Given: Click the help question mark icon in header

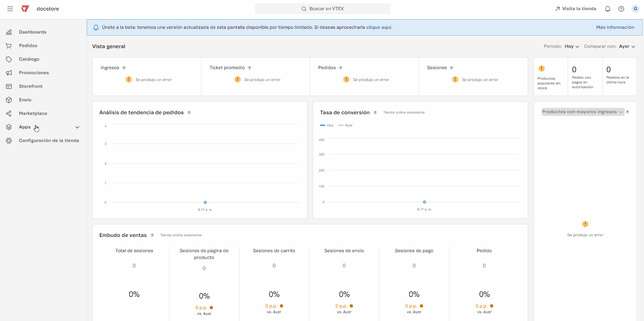Looking at the screenshot, I should pos(621,9).
